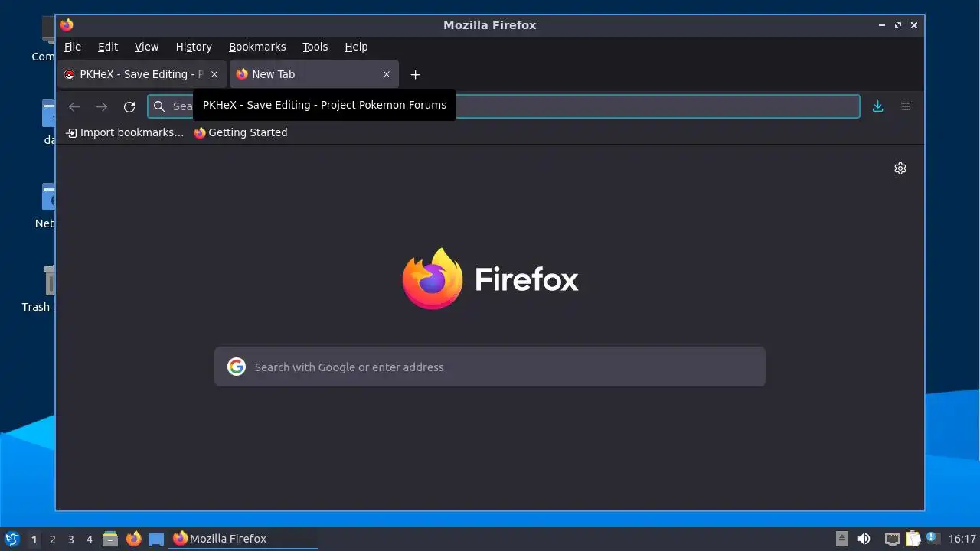Open the taskbar start menu
980x551 pixels.
tap(12, 539)
